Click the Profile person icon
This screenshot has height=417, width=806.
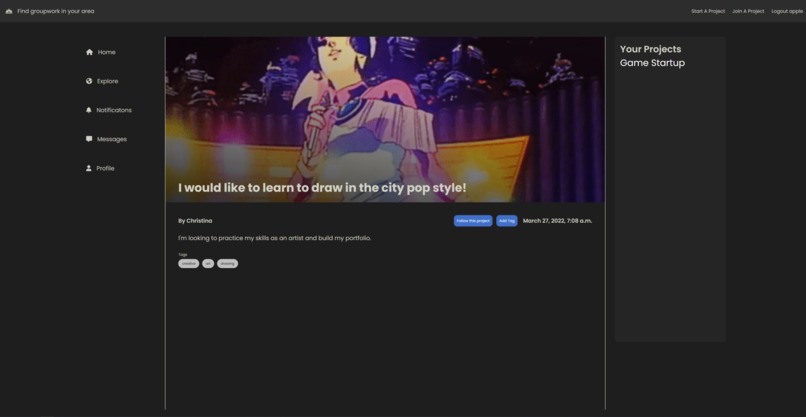tap(88, 168)
